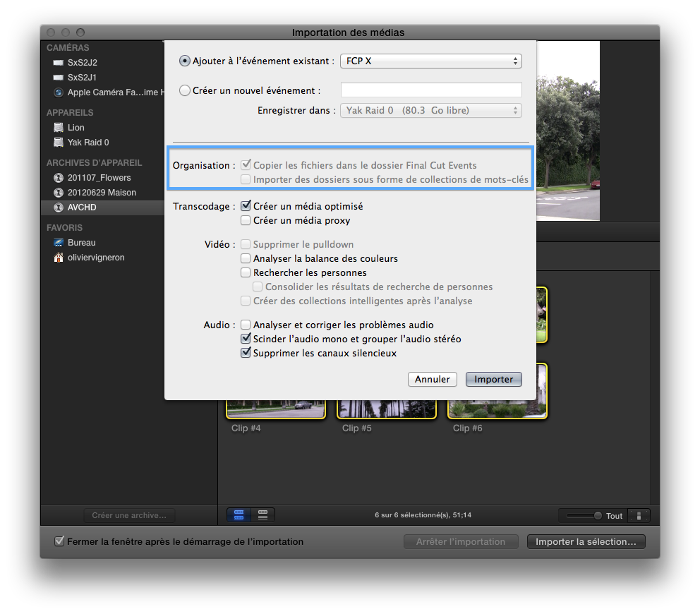Select Créer un nouvel événement radio button

tap(185, 90)
